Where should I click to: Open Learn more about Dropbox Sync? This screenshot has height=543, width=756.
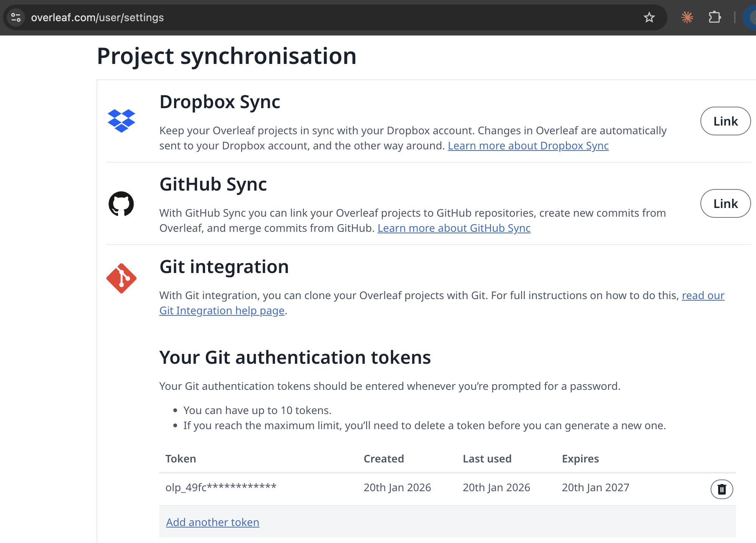[x=528, y=146]
